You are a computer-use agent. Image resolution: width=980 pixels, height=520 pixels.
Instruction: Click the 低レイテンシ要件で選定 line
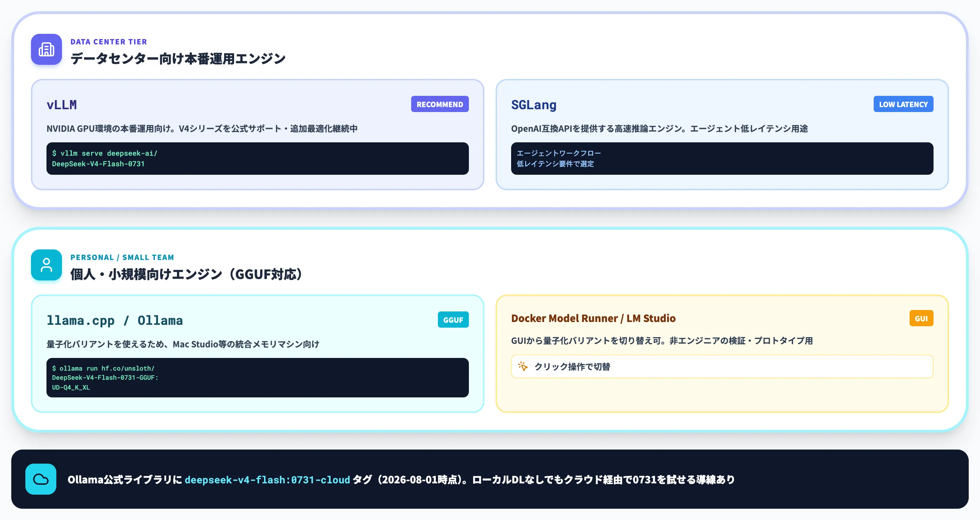point(555,164)
